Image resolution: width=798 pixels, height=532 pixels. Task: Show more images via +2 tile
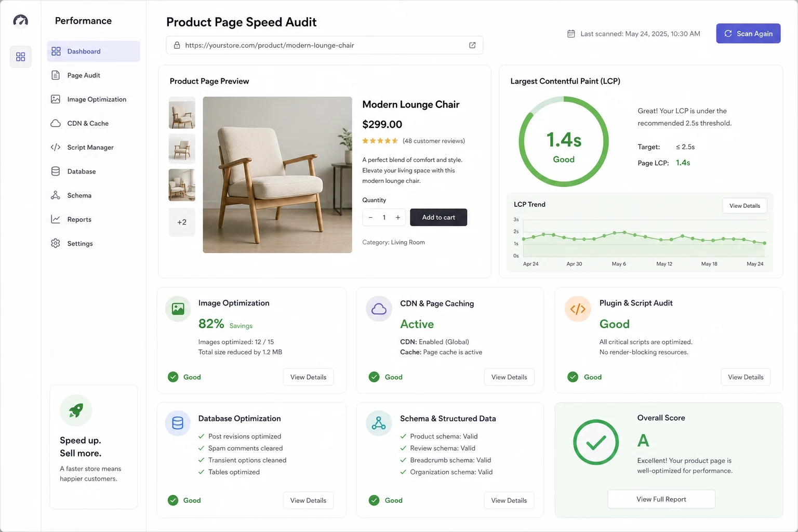(182, 222)
